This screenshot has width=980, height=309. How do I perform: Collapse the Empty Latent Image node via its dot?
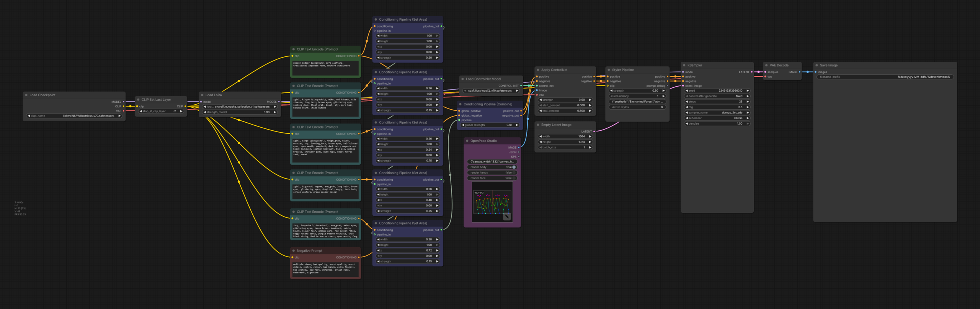click(x=537, y=125)
